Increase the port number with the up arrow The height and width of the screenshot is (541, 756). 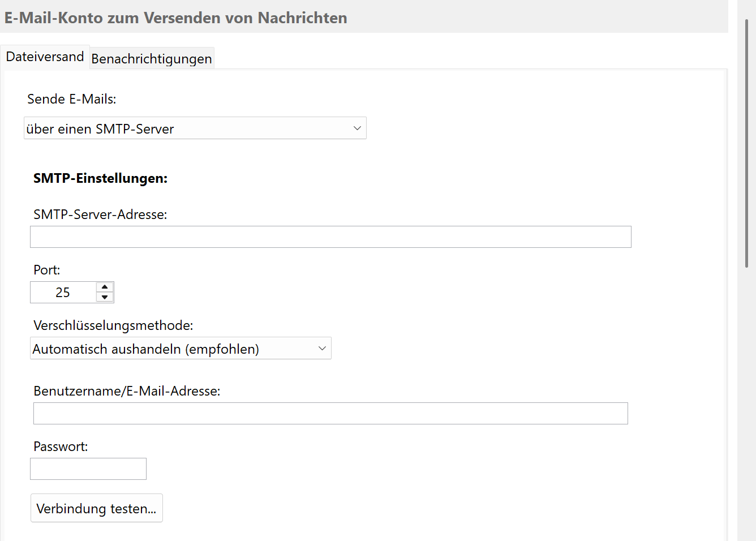(105, 286)
